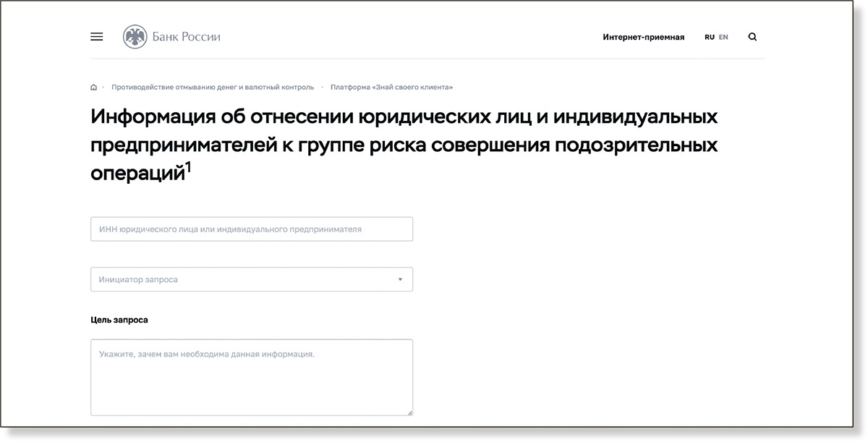Switch site language to EN
868x442 pixels.
723,37
